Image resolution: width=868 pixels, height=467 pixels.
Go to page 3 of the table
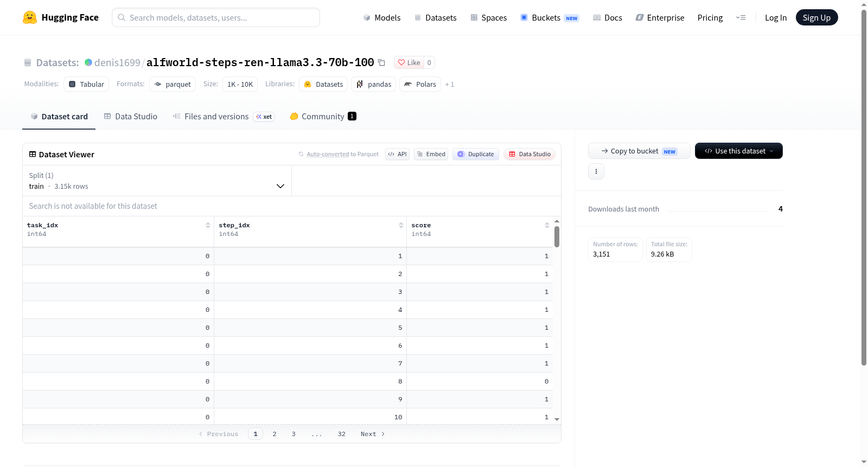click(x=293, y=434)
